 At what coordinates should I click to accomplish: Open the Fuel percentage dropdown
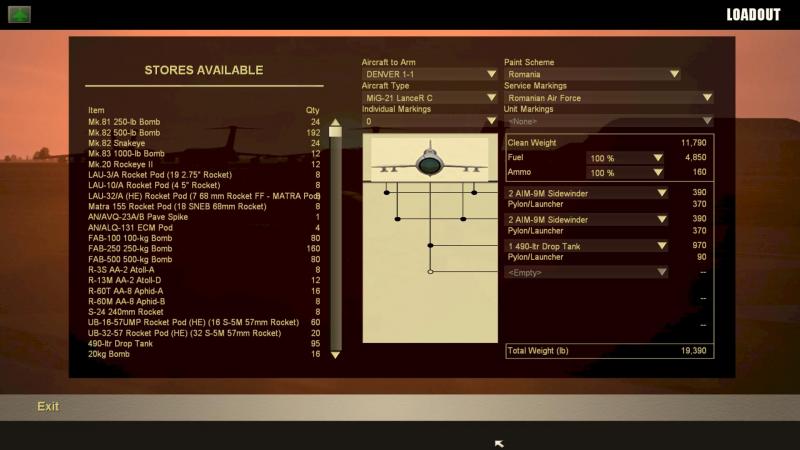click(625, 158)
